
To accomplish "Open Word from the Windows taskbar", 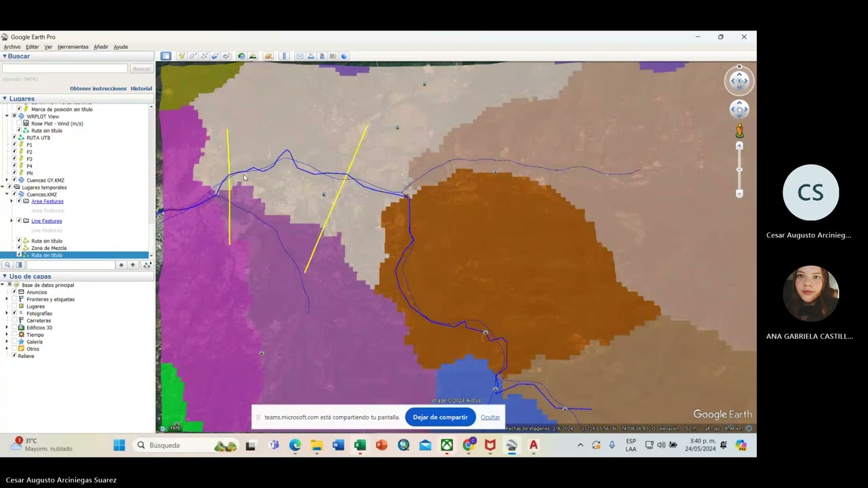I will pos(338,445).
